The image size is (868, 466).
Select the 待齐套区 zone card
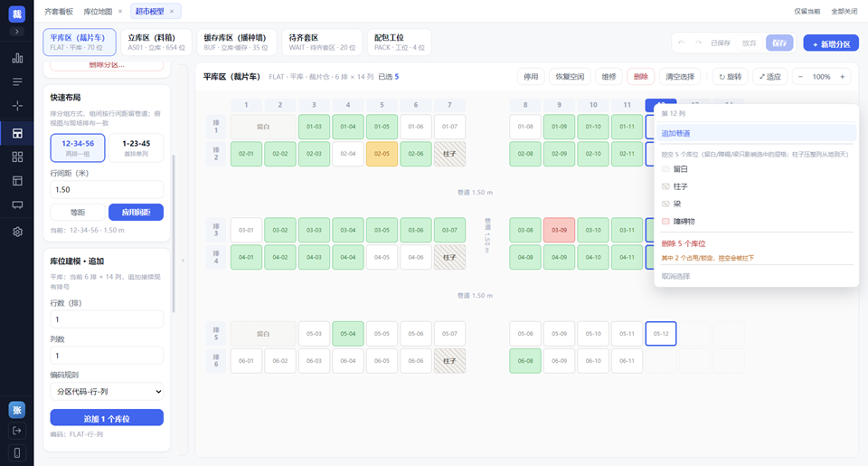coord(322,43)
